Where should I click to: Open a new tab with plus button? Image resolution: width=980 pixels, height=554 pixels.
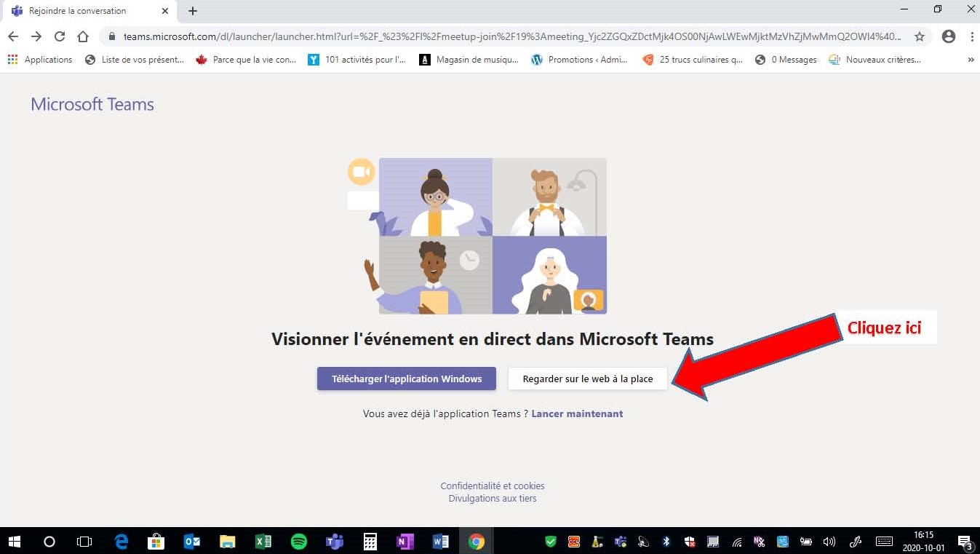coord(193,11)
